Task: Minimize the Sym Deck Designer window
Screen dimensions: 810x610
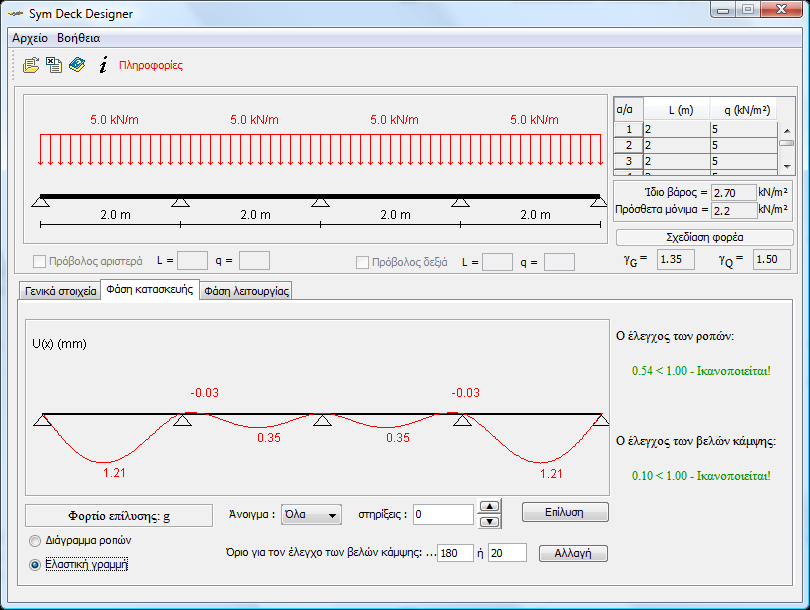Action: pyautogui.click(x=723, y=10)
